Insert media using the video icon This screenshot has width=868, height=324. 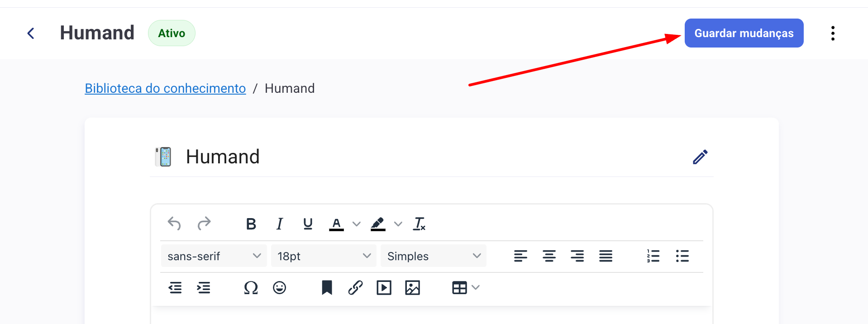384,288
